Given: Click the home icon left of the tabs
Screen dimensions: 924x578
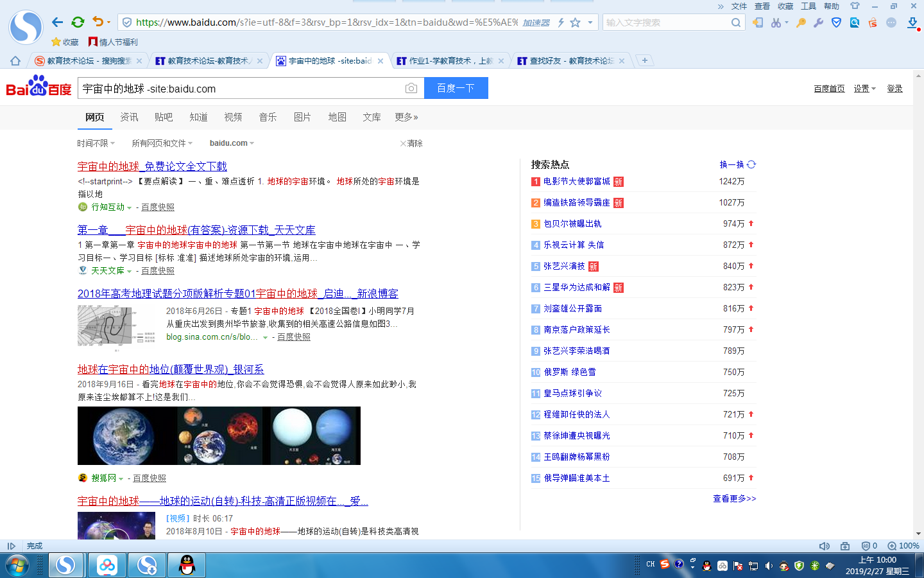Looking at the screenshot, I should click(x=15, y=61).
